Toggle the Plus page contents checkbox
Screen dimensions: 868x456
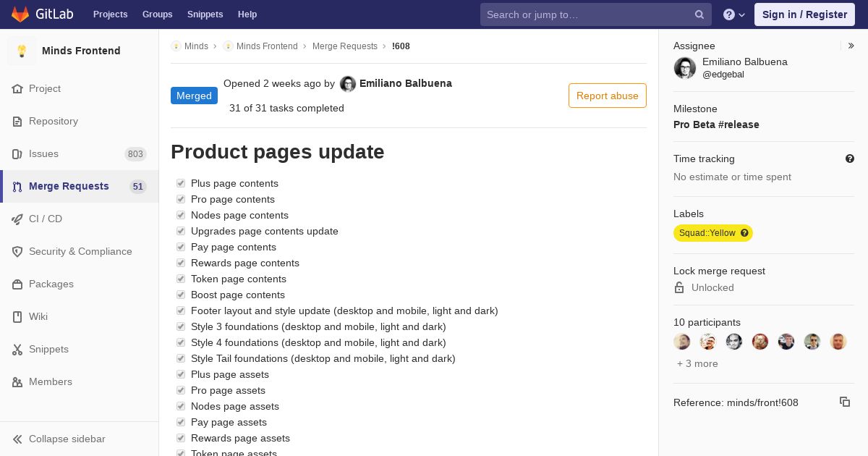point(181,183)
